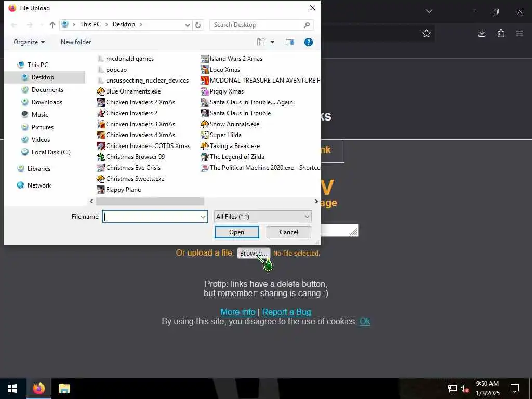Select the Christmas Sweets.exe icon
This screenshot has width=532, height=399.
pyautogui.click(x=100, y=179)
